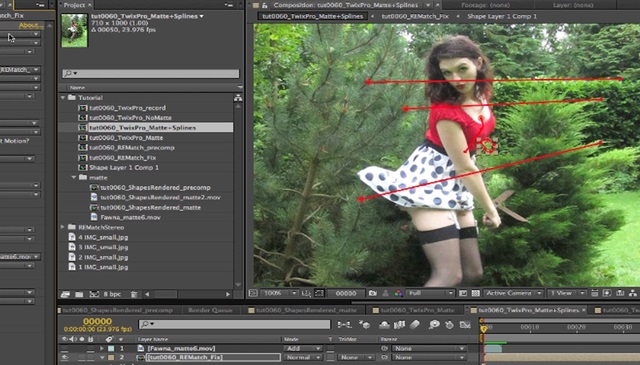Viewport: 640px width, 365px height.
Task: Collapse the matte folder
Action: (74, 178)
